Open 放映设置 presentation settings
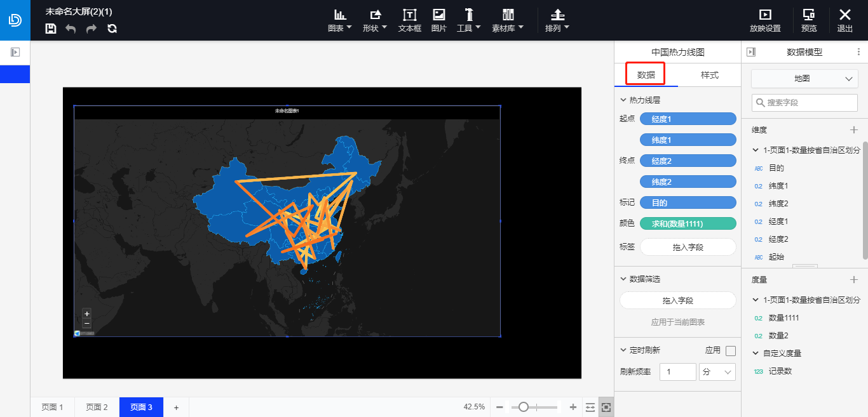Screen dimensions: 868x417 tap(765, 20)
